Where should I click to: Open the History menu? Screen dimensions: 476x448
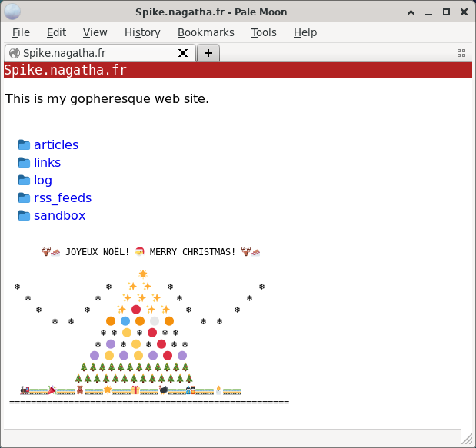pos(142,32)
